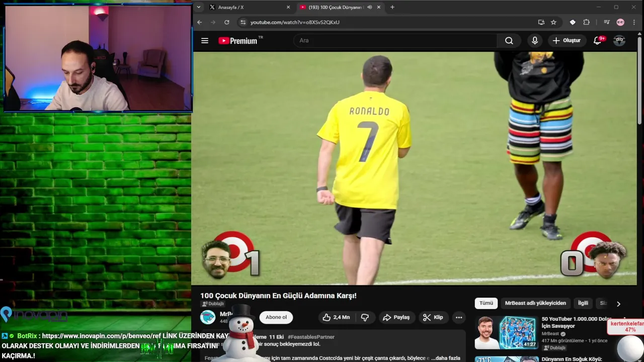Click the inovapin link in chat overlay
Image resolution: width=644 pixels, height=362 pixels.
[x=102, y=336]
